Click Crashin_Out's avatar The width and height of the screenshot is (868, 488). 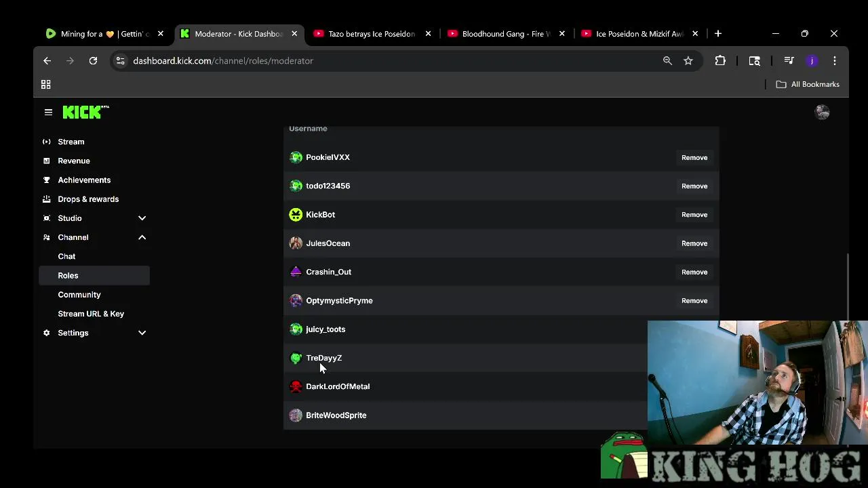point(296,272)
